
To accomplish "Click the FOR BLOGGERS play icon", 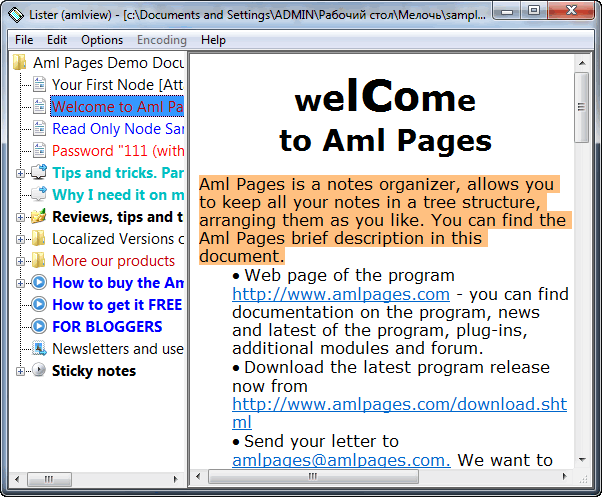I will coord(39,326).
